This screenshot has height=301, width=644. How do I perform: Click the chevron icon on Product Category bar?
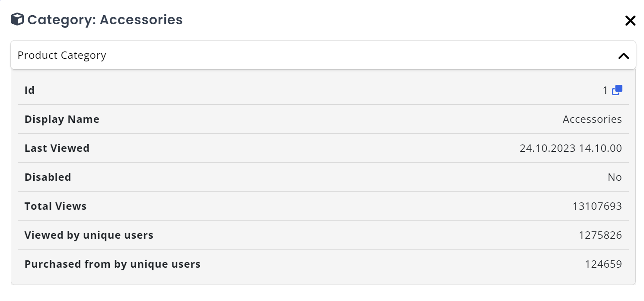tap(624, 55)
